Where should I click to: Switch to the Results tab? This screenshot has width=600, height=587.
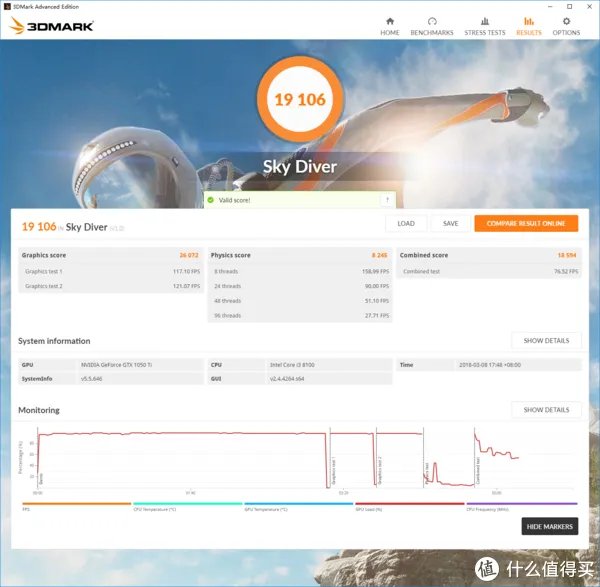coord(528,25)
